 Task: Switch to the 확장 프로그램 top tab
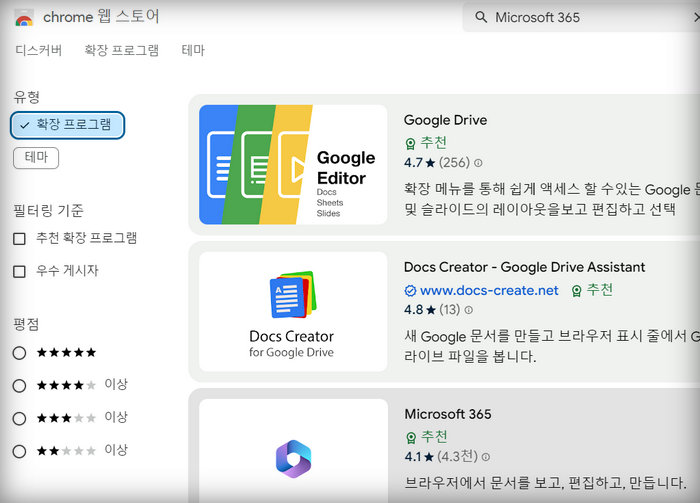122,50
